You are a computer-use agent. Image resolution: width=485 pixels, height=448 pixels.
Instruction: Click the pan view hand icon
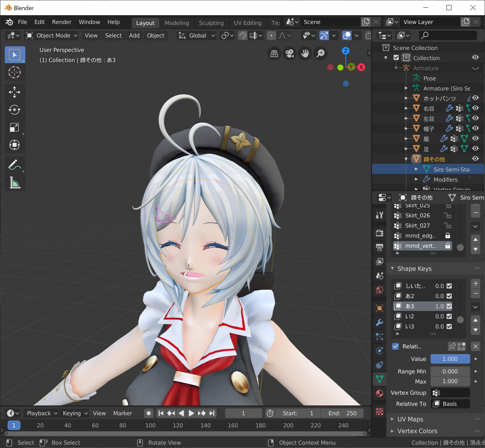305,53
